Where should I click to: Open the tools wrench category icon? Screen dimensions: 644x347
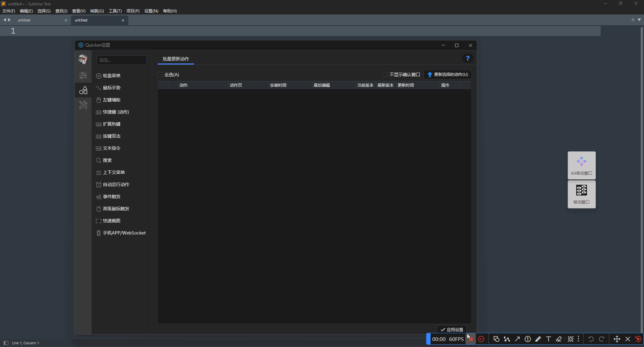click(x=83, y=105)
